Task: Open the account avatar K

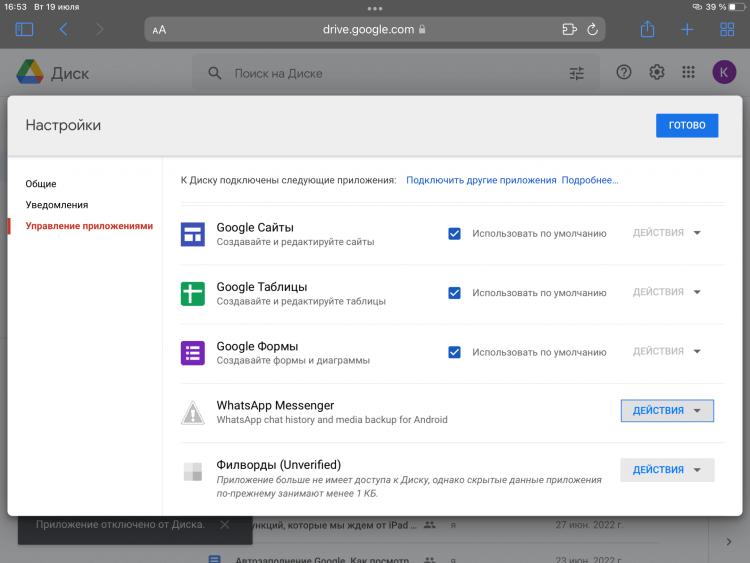Action: (x=724, y=72)
